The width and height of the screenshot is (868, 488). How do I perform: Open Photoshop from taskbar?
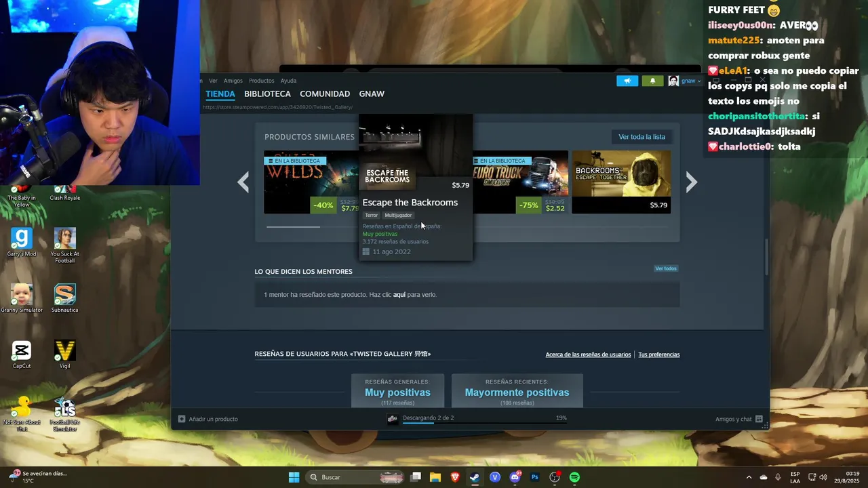pyautogui.click(x=534, y=477)
